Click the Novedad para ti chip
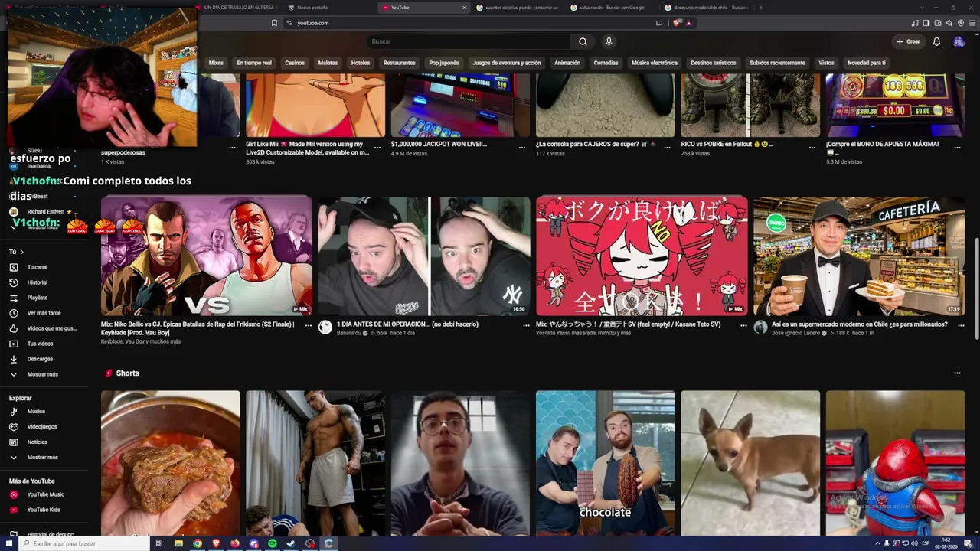This screenshot has width=980, height=551. 866,63
